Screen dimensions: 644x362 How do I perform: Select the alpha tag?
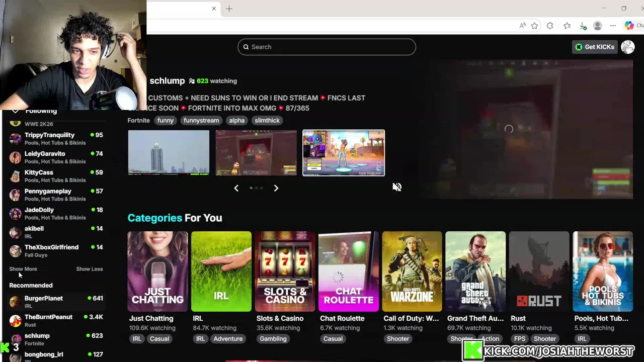pos(237,120)
